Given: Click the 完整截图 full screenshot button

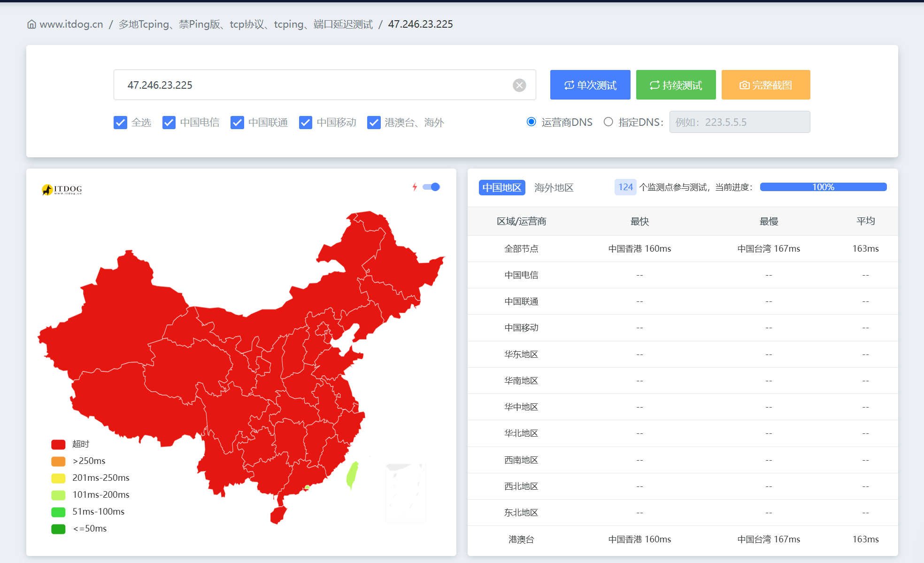Looking at the screenshot, I should (x=766, y=85).
